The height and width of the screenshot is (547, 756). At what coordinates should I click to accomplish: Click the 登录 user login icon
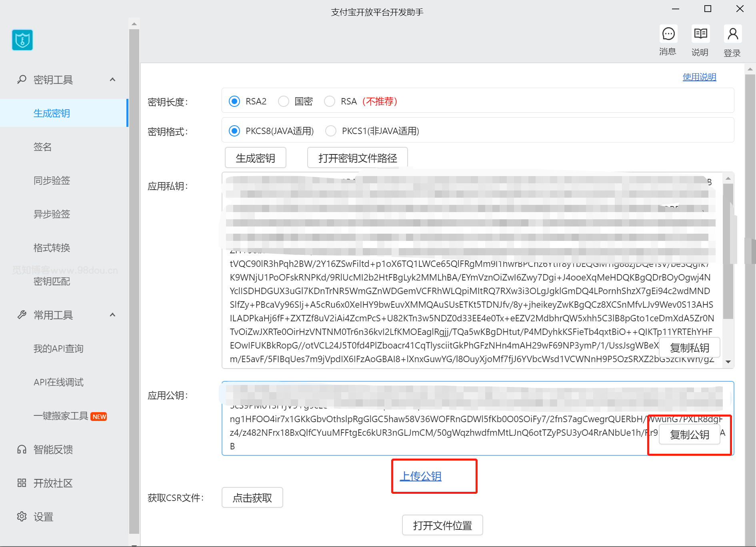click(x=733, y=34)
